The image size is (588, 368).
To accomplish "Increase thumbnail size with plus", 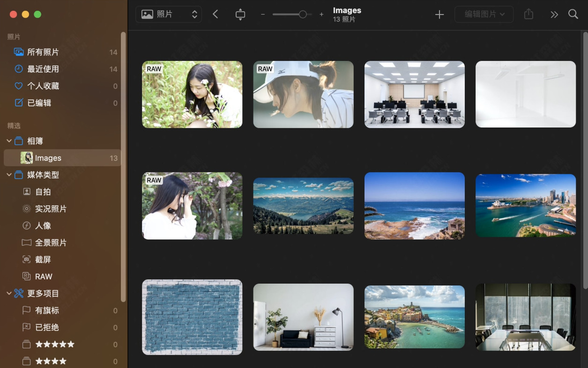I will coord(321,15).
